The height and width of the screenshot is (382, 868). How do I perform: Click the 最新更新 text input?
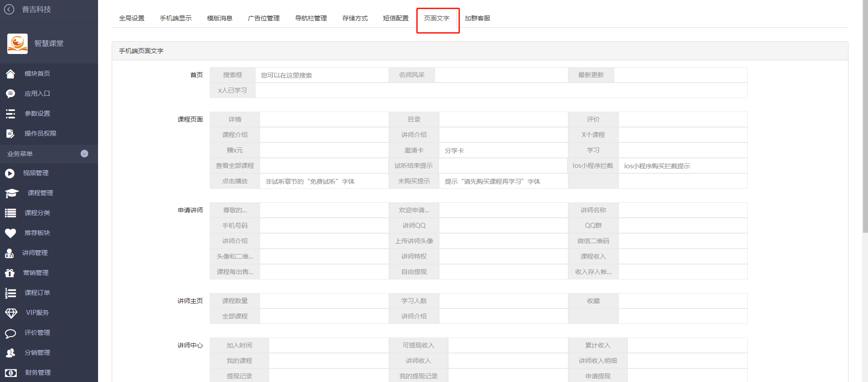(681, 75)
